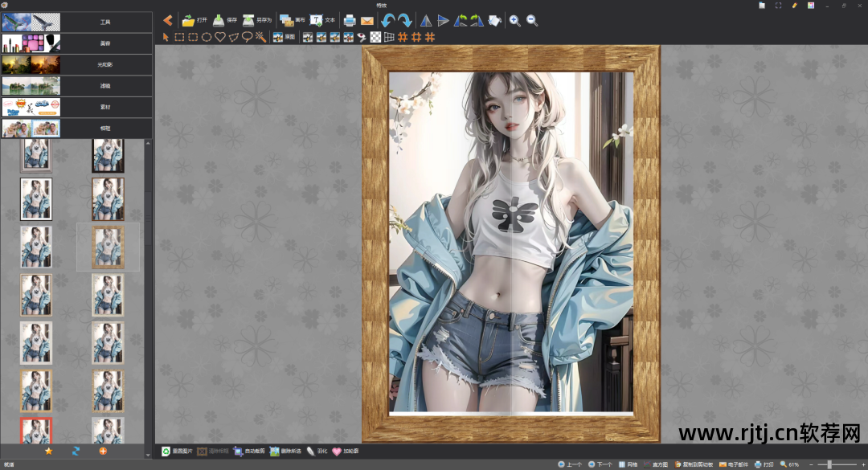Viewport: 868px width, 470px height.
Task: Toggle the transparency checkerboard icon
Action: click(x=375, y=37)
